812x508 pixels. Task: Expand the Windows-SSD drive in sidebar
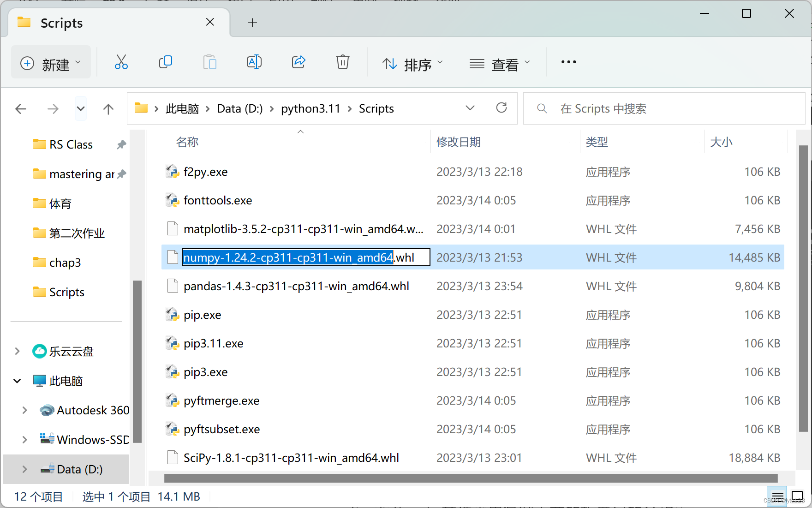[x=24, y=439]
